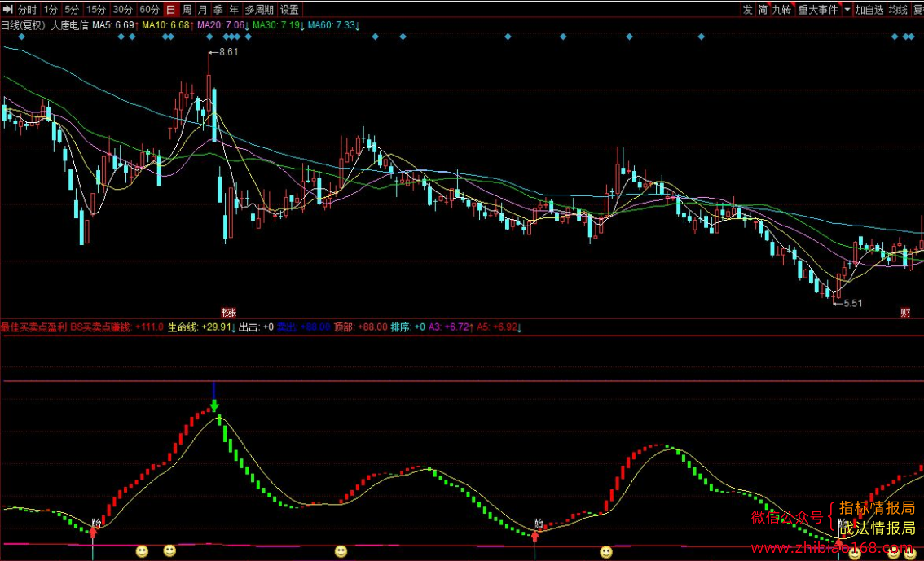Image resolution: width=924 pixels, height=561 pixels.
Task: Open the 设置 period settings
Action: 289,10
